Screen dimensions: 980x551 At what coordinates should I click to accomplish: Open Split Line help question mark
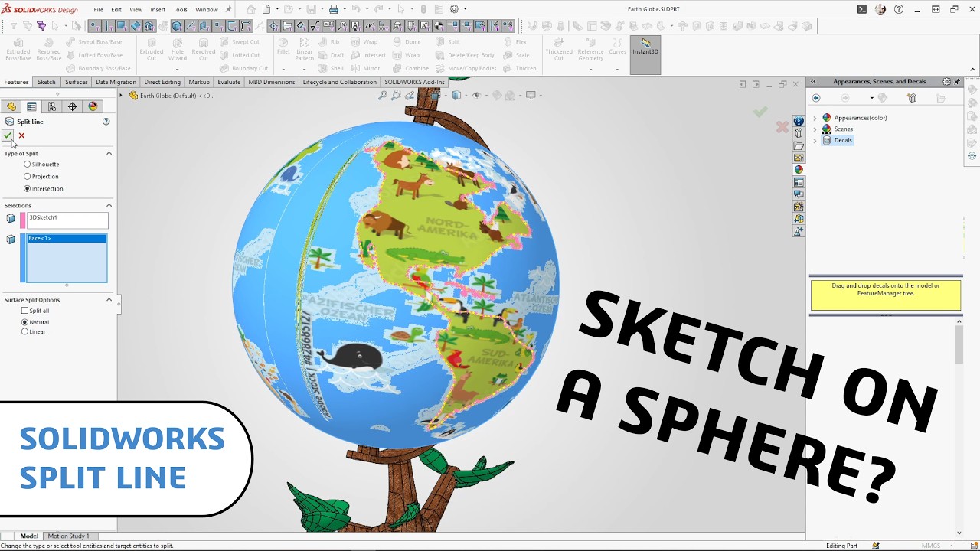tap(106, 122)
